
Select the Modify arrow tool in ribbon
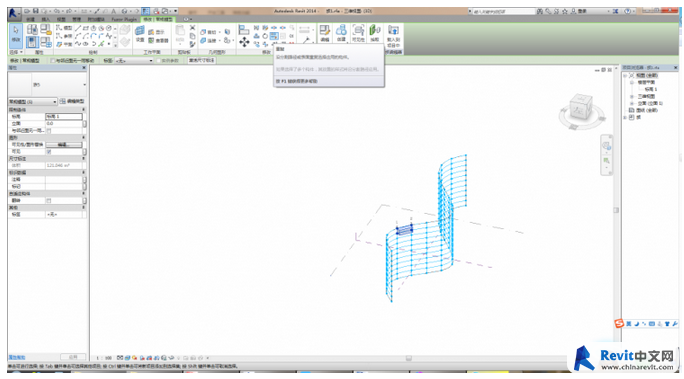click(16, 35)
